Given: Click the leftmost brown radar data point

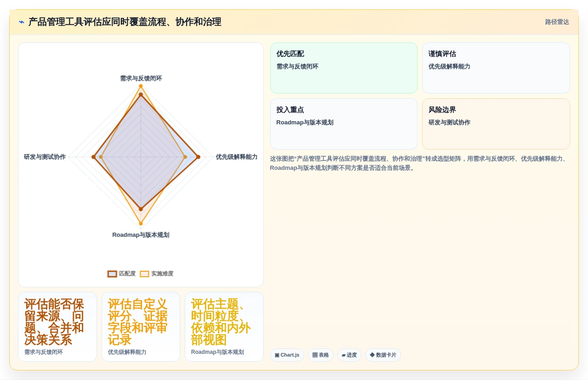Looking at the screenshot, I should (94, 157).
